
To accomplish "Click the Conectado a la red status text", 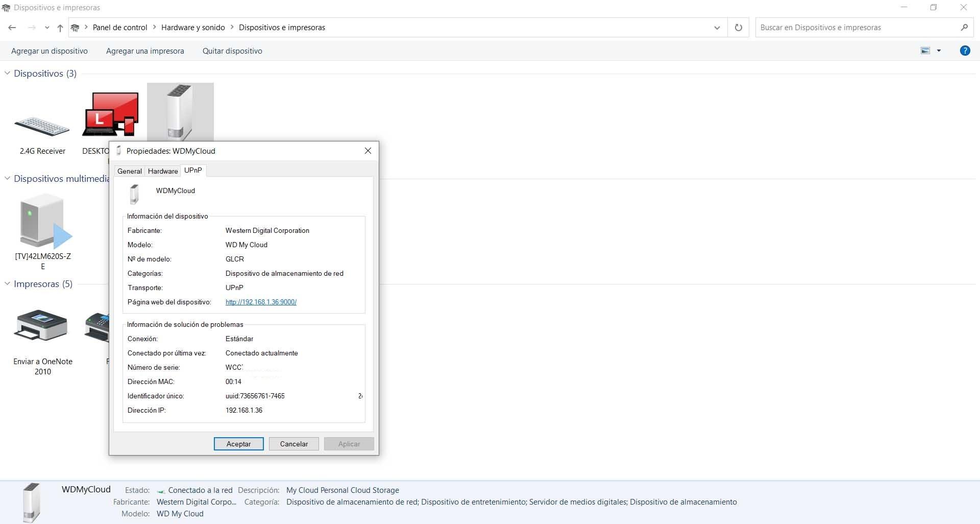I will click(200, 490).
